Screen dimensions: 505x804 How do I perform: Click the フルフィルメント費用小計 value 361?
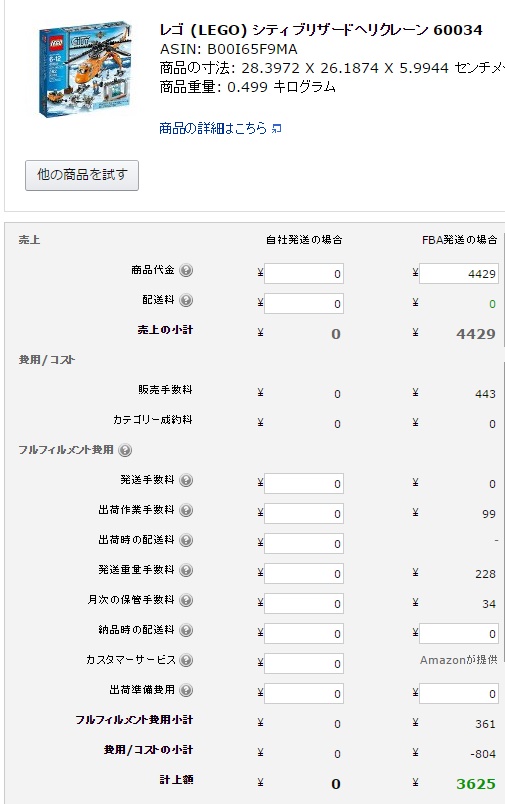tap(485, 724)
